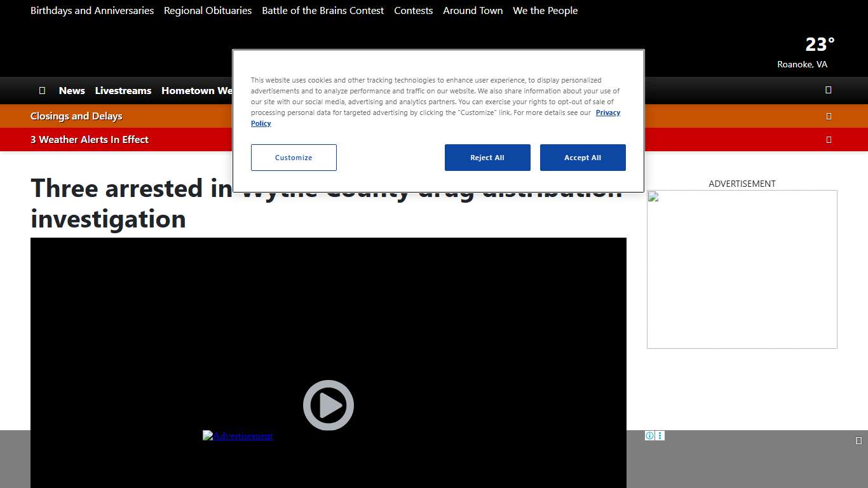This screenshot has width=868, height=488.
Task: Open the hamburger menu icon beside News
Action: (x=42, y=90)
